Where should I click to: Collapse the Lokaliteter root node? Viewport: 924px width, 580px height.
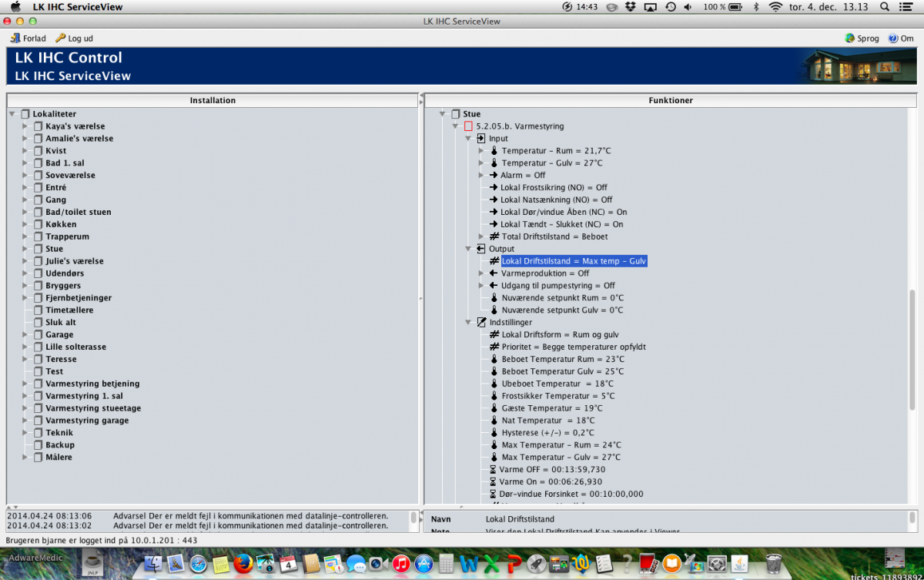pyautogui.click(x=13, y=114)
